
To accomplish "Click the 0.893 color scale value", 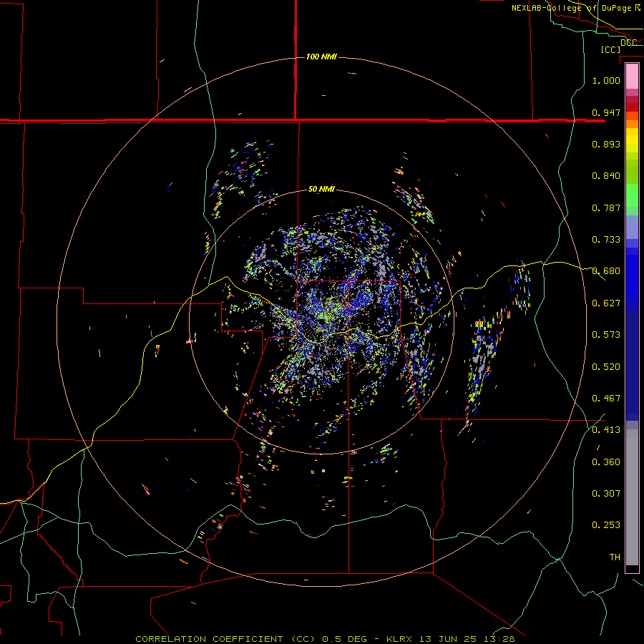I will [x=606, y=144].
